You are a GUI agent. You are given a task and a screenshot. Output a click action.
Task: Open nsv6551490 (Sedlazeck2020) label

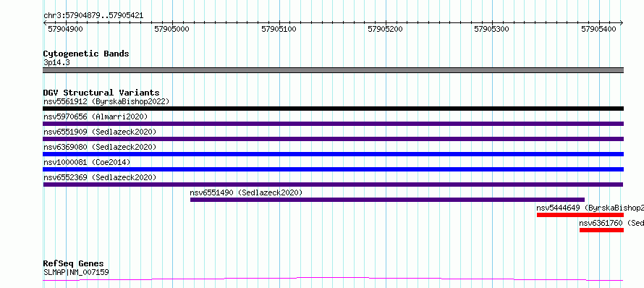[246, 192]
